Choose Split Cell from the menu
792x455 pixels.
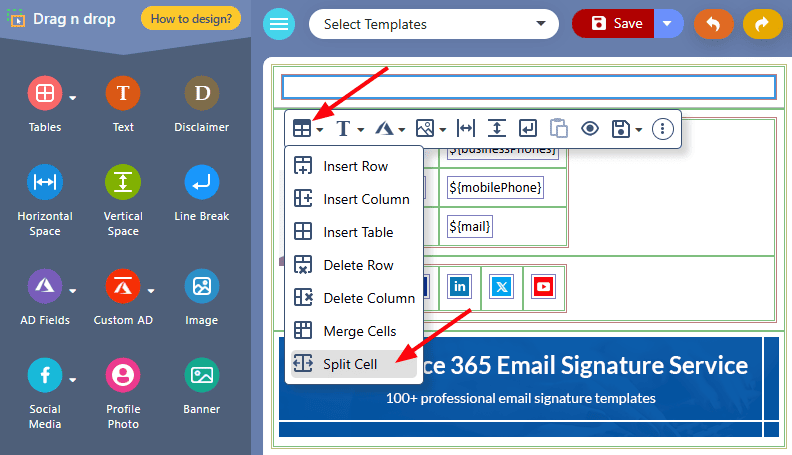(354, 364)
